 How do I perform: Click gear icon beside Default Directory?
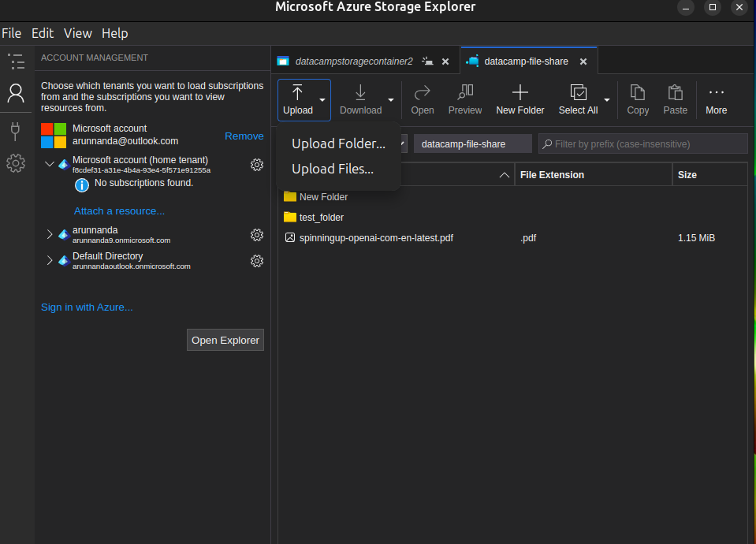(x=256, y=261)
